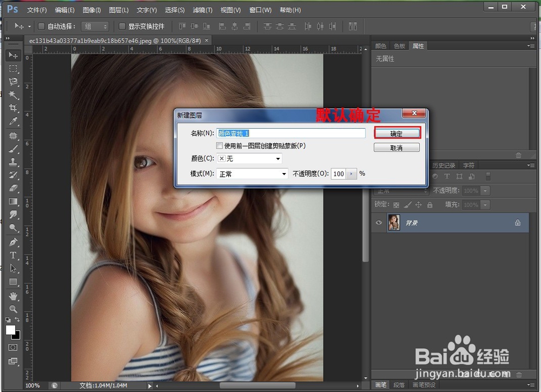The width and height of the screenshot is (541, 392).
Task: Open layers panel 填充 dropdown
Action: coord(485,205)
